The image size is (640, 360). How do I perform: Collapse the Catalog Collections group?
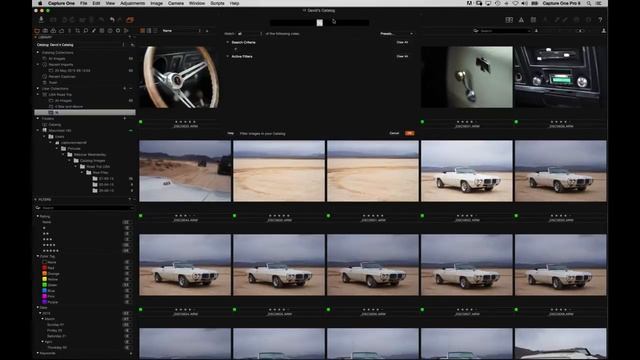tap(38, 53)
